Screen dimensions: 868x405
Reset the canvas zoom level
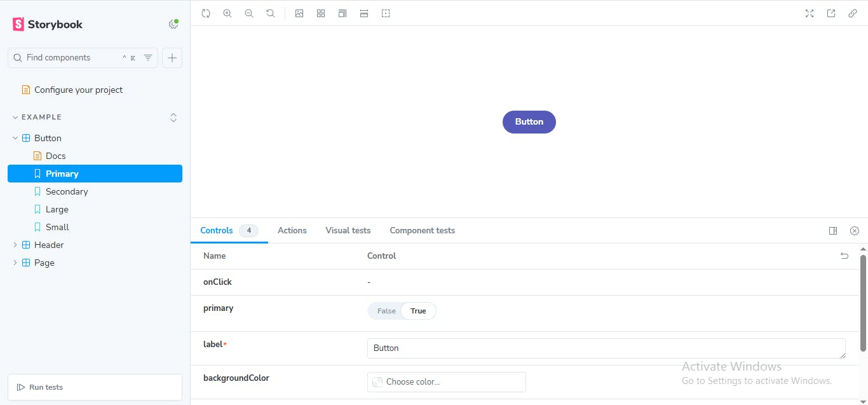pos(271,13)
